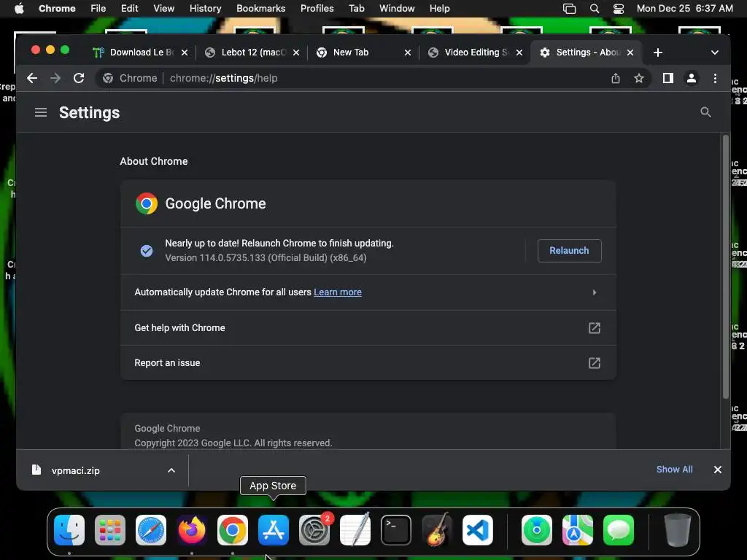Open the Apple menu
Image resolution: width=747 pixels, height=560 pixels.
[x=19, y=8]
